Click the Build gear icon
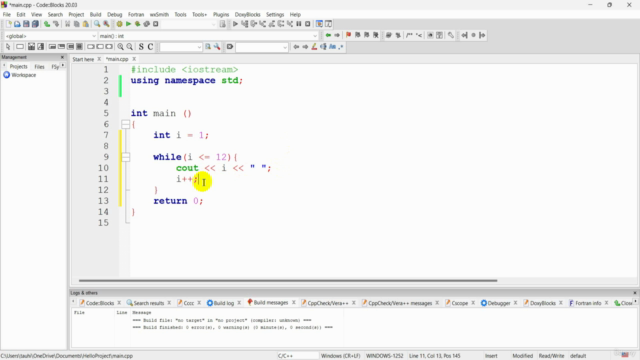 point(119,24)
